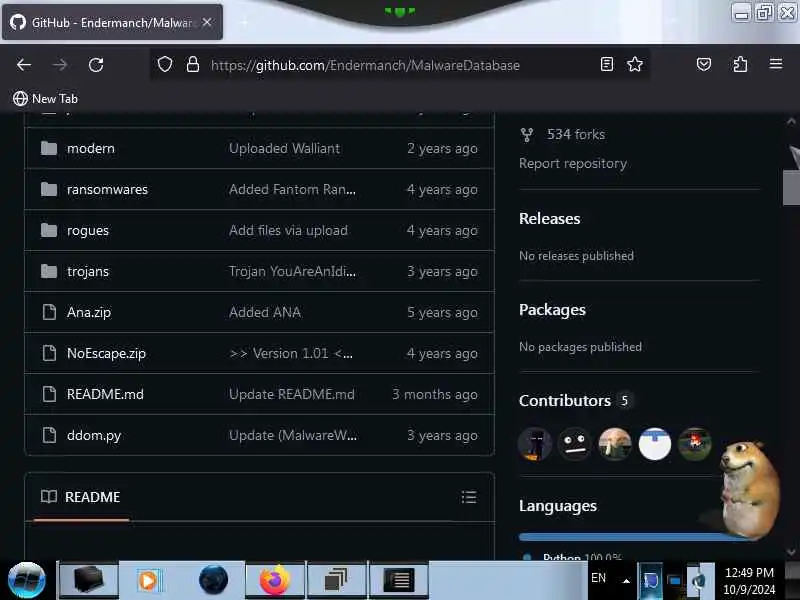The width and height of the screenshot is (800, 600).
Task: Open the trojans folder
Action: 88,271
